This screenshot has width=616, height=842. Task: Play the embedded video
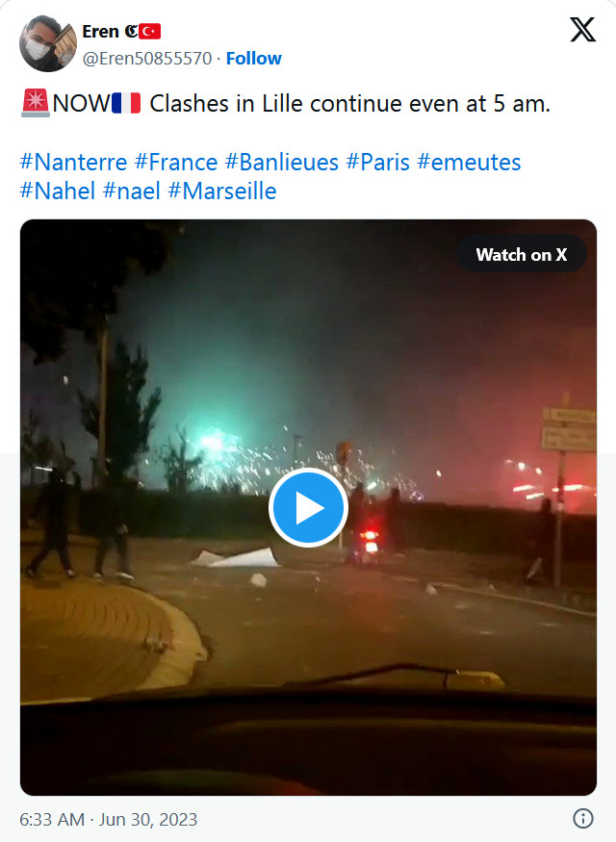[308, 507]
